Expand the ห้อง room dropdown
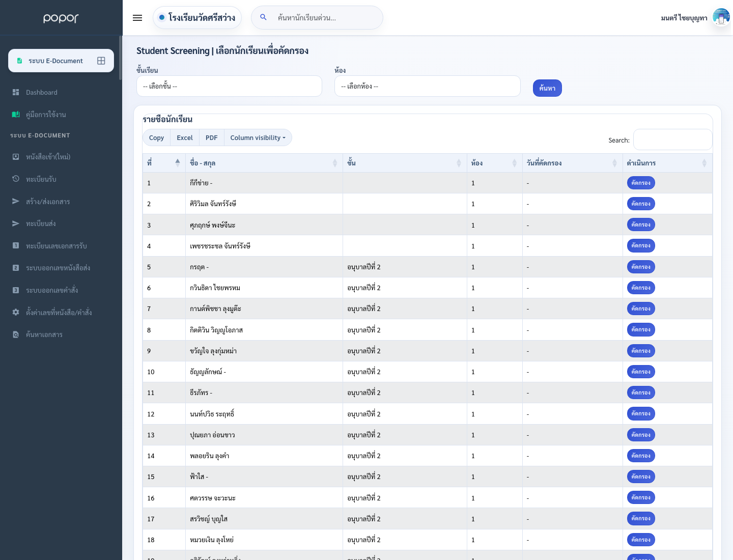This screenshot has height=560, width=733. pyautogui.click(x=428, y=86)
